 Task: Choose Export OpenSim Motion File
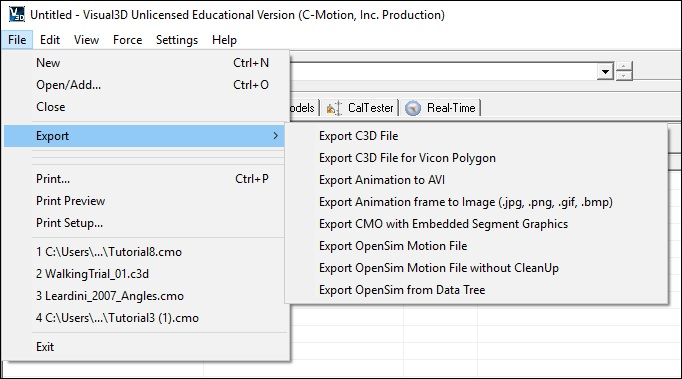click(x=476, y=246)
